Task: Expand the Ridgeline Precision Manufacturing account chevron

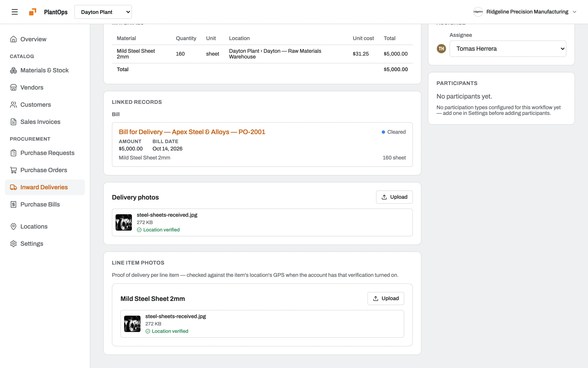Action: [x=574, y=12]
